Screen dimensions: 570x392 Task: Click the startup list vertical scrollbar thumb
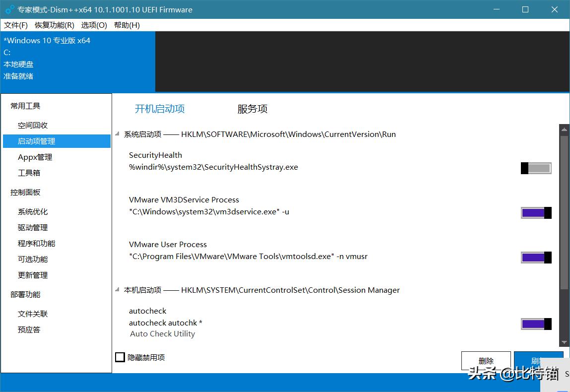(x=564, y=213)
